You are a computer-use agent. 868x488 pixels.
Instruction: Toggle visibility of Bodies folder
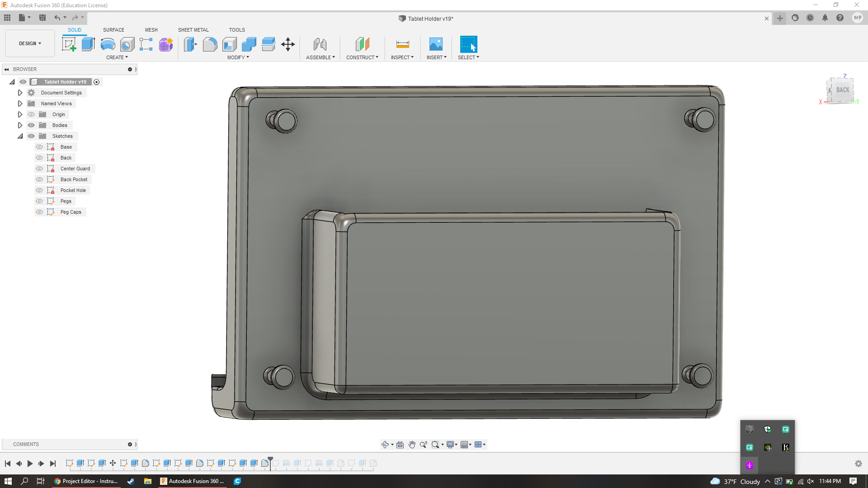coord(30,125)
